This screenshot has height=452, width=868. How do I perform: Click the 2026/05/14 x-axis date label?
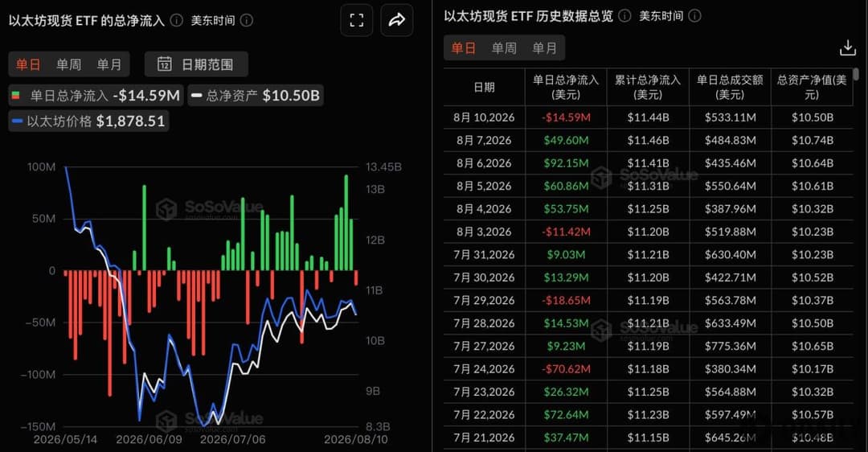pyautogui.click(x=65, y=439)
